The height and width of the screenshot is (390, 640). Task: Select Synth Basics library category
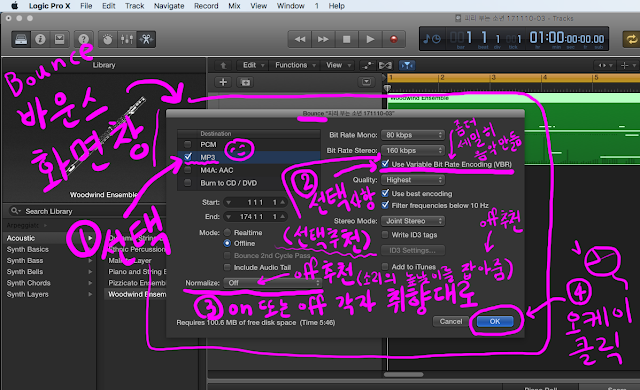[28, 249]
